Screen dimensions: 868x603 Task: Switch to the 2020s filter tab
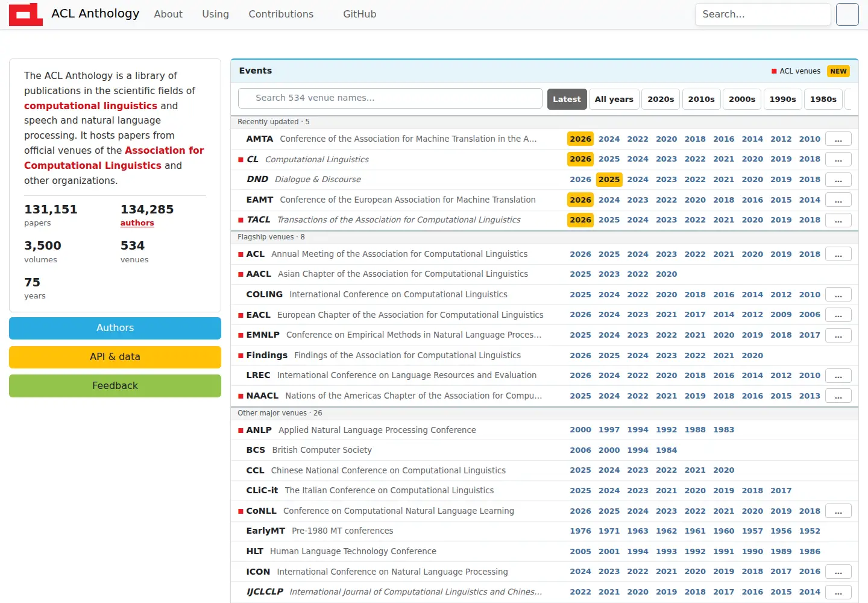tap(661, 99)
